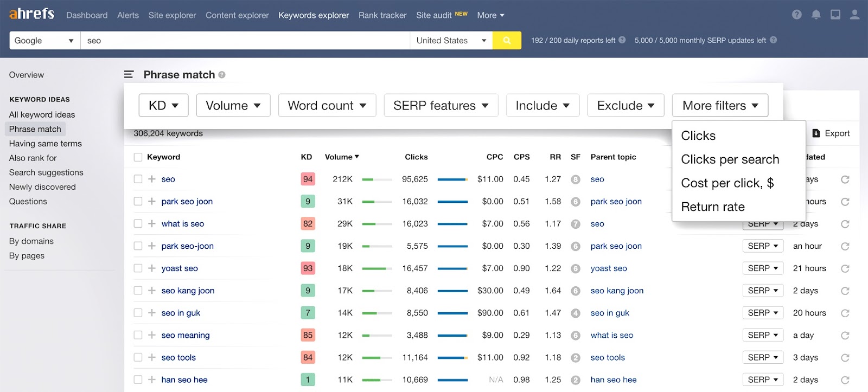Select Clicks from More filters menu
This screenshot has height=392, width=868.
point(698,136)
